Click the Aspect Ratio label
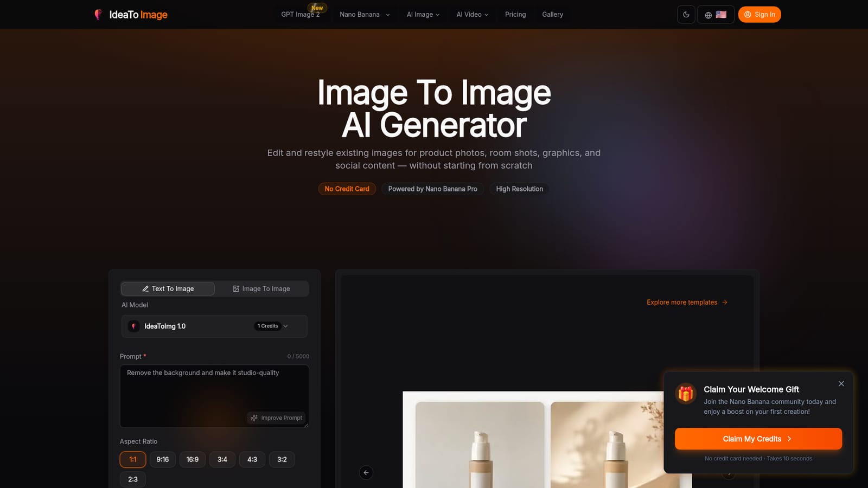Image resolution: width=868 pixels, height=488 pixels. point(138,441)
